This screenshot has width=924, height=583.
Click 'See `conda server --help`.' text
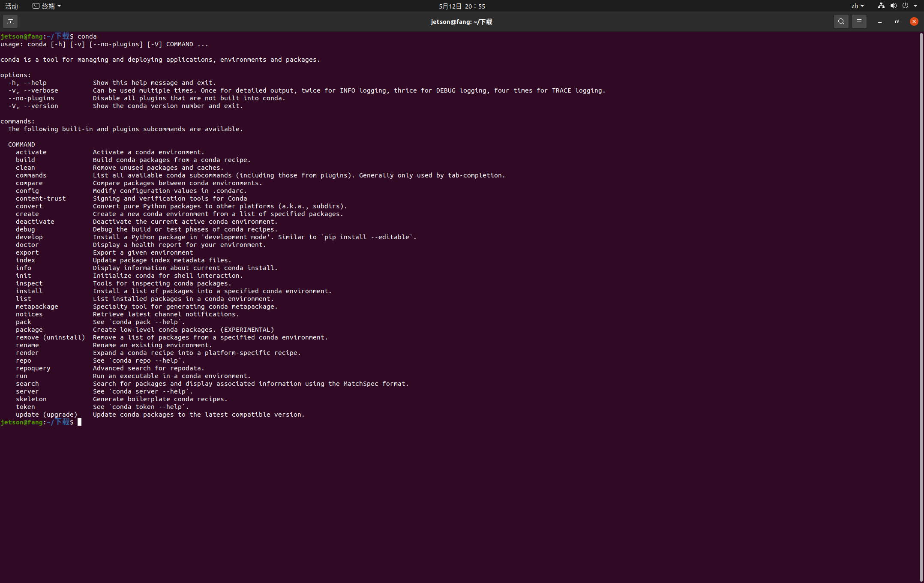point(143,391)
